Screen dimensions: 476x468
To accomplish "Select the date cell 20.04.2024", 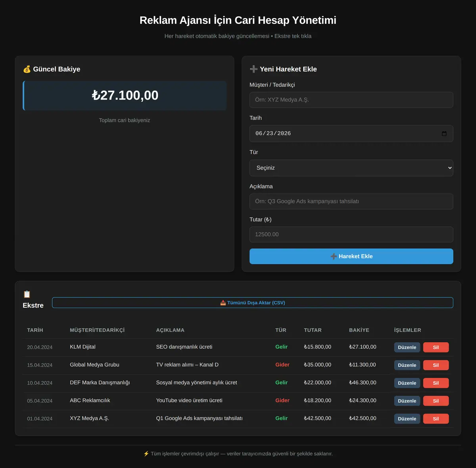I will 40,347.
